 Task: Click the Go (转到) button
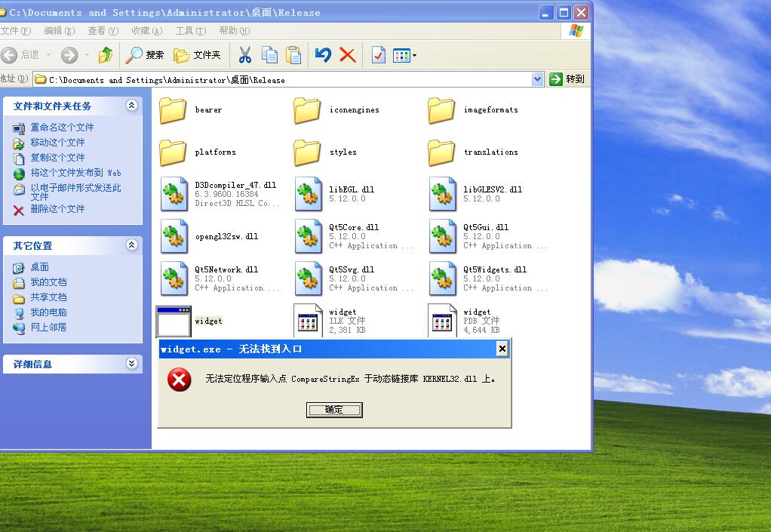tap(567, 79)
